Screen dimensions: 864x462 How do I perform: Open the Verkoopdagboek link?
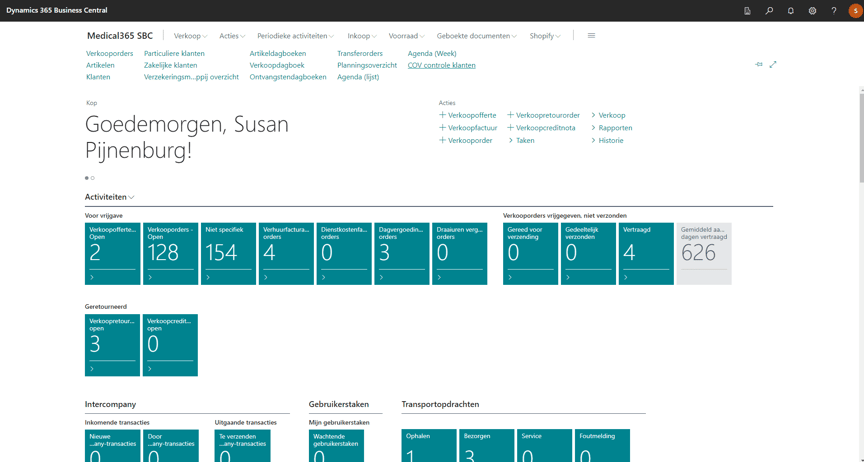[277, 65]
